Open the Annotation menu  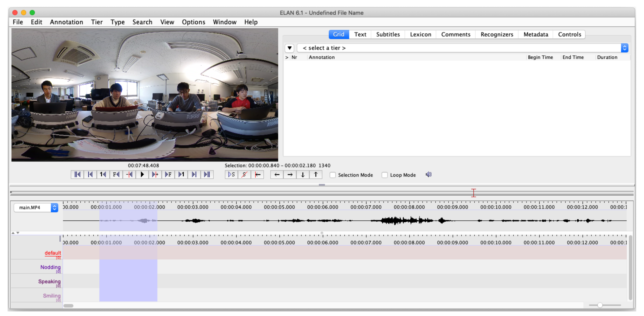[x=66, y=22]
